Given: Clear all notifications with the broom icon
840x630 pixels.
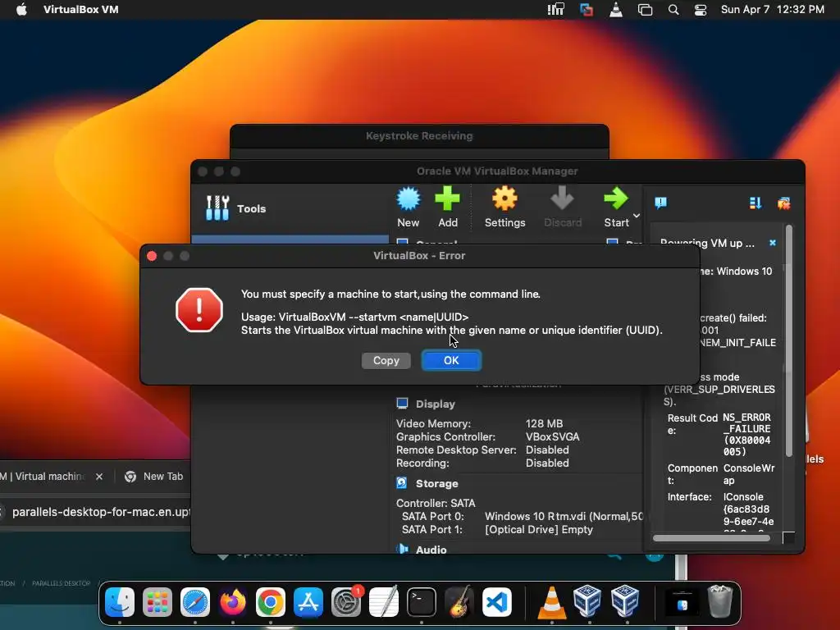Looking at the screenshot, I should point(783,203).
